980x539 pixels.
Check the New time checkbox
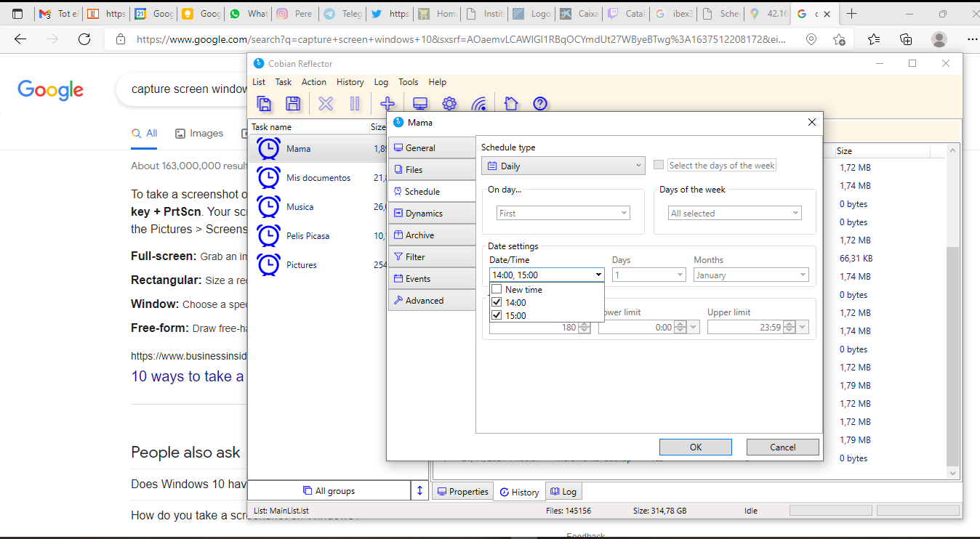tap(497, 289)
